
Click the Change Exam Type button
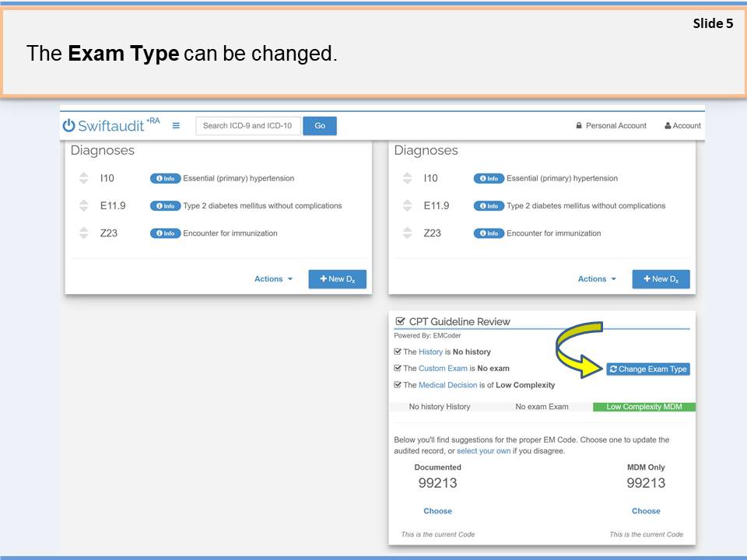coord(647,369)
